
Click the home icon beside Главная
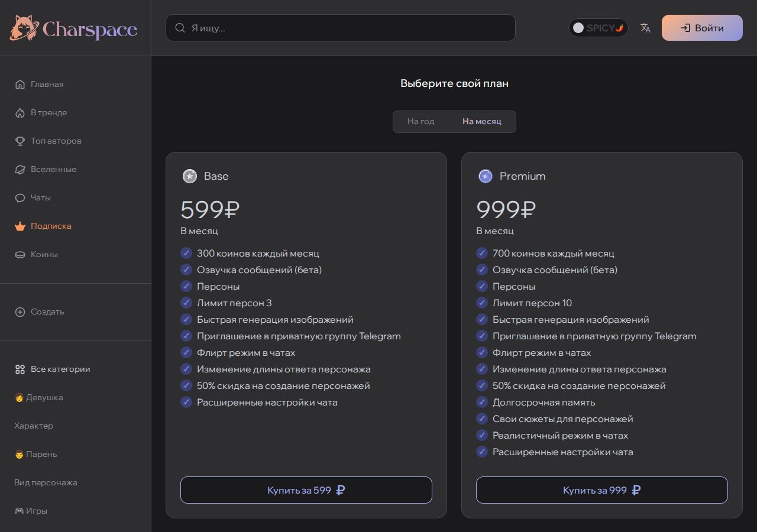pos(20,84)
